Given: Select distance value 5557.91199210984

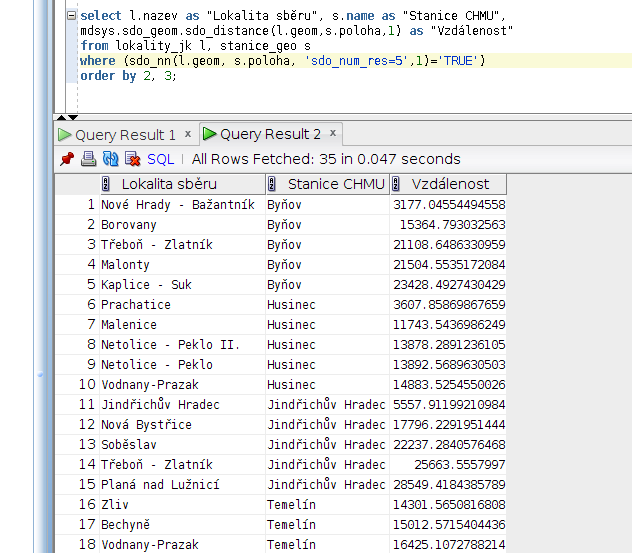Looking at the screenshot, I should click(448, 405).
